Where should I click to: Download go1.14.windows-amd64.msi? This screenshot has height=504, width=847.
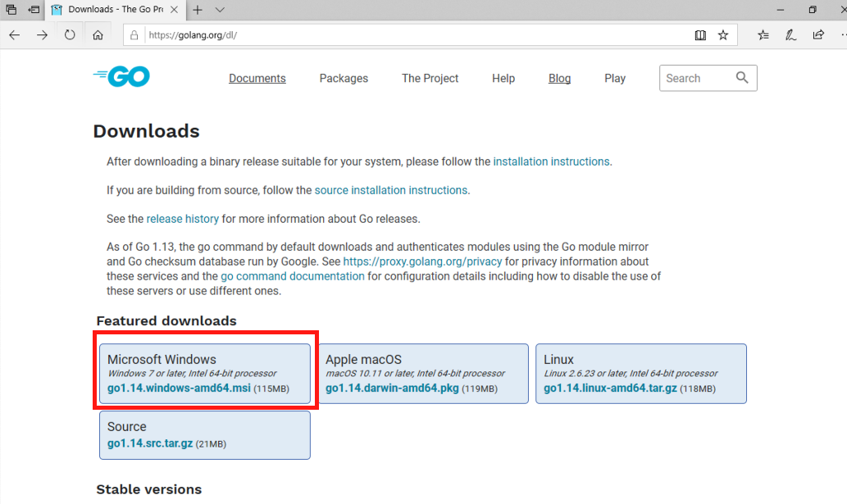179,388
